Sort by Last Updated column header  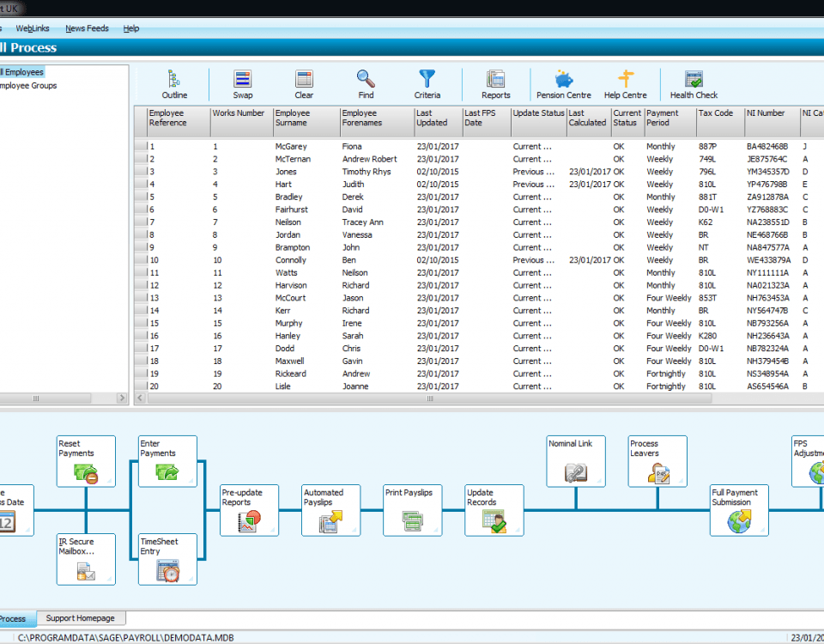pyautogui.click(x=439, y=122)
